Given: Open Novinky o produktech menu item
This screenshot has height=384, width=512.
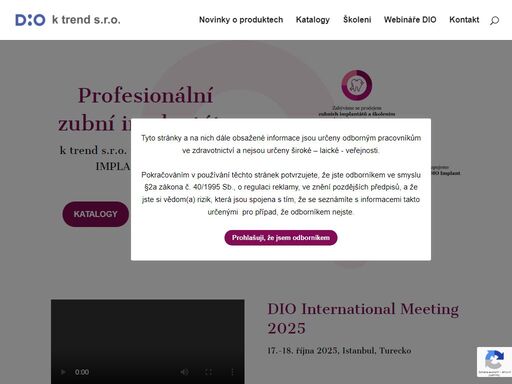Looking at the screenshot, I should click(241, 20).
